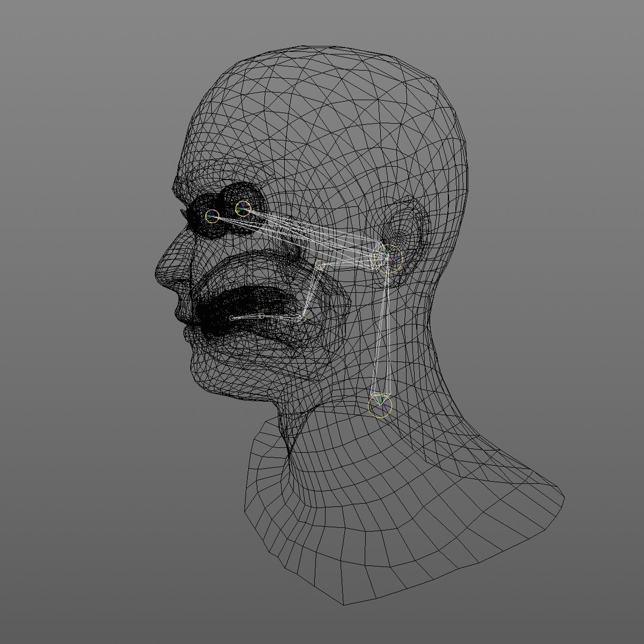
Task: Select the front eye joint circle nearest the nose
Action: click(212, 216)
